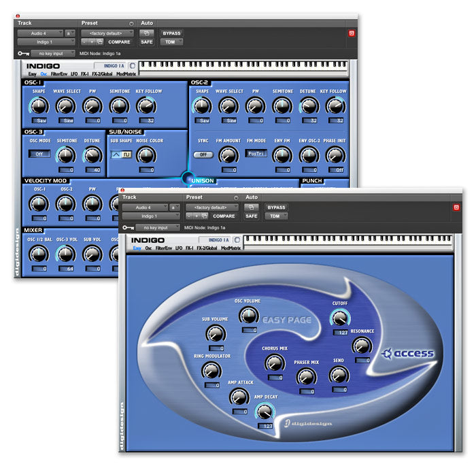Toggle BYPASS in the front plug-in window
Image resolution: width=476 pixels, height=466 pixels.
(276, 207)
